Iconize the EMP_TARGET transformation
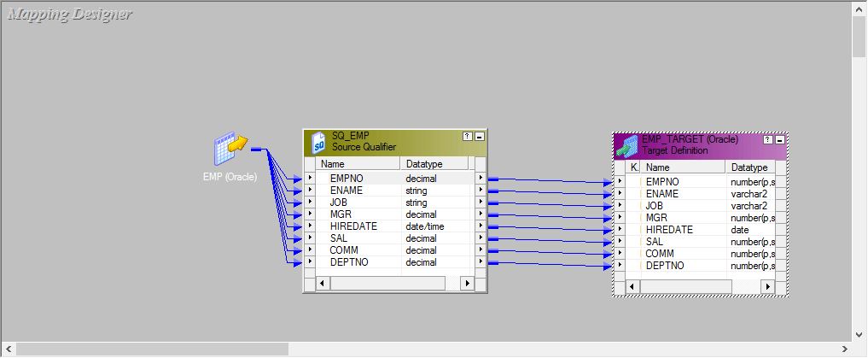This screenshot has height=358, width=868. (x=779, y=139)
